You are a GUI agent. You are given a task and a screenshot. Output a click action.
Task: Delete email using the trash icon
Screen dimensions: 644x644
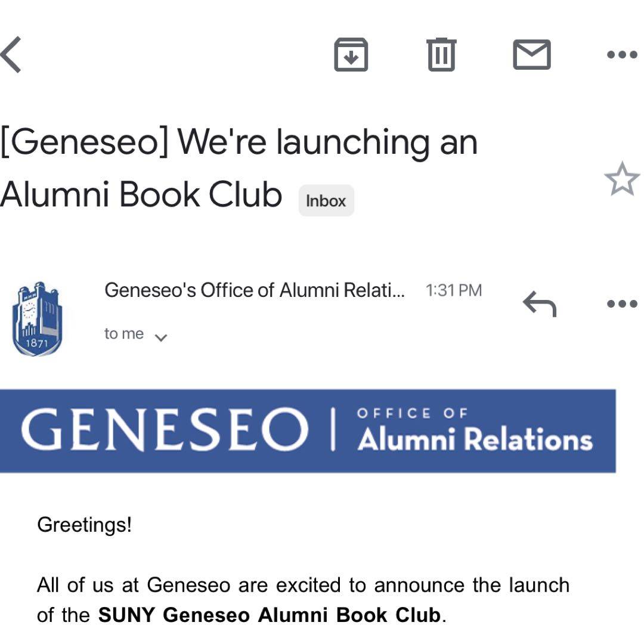(441, 55)
